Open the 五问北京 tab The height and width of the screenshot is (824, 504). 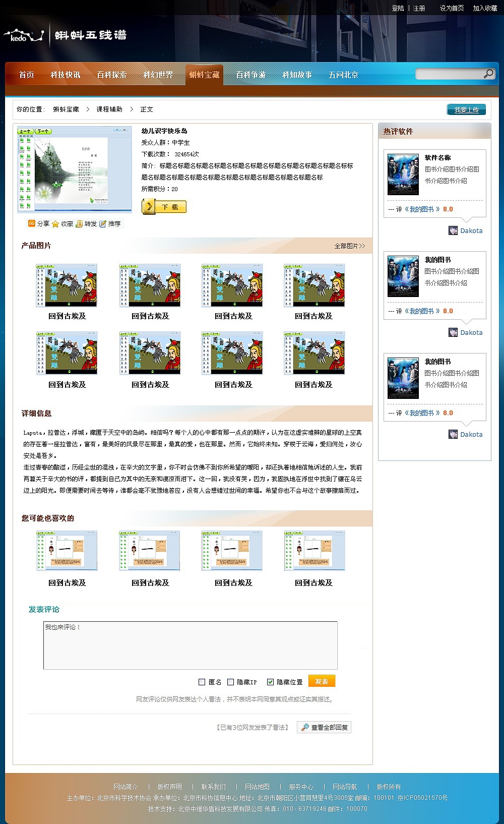[x=344, y=75]
